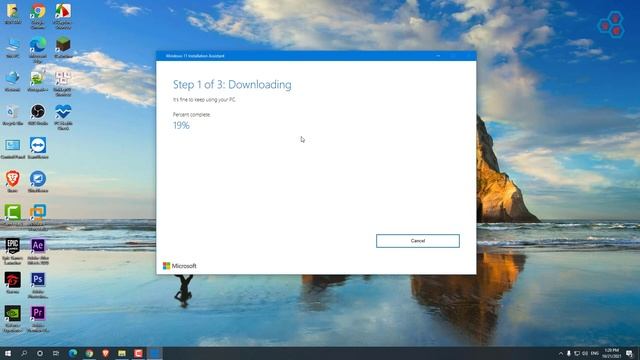Open the user folder desktop icon
This screenshot has width=640, height=360.
tap(13, 14)
